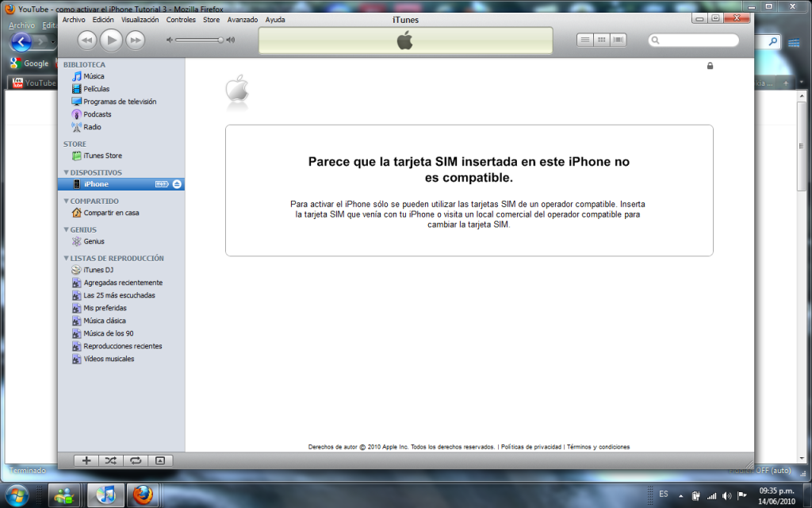This screenshot has width=812, height=508.
Task: Open the Windows Start menu
Action: (x=17, y=495)
